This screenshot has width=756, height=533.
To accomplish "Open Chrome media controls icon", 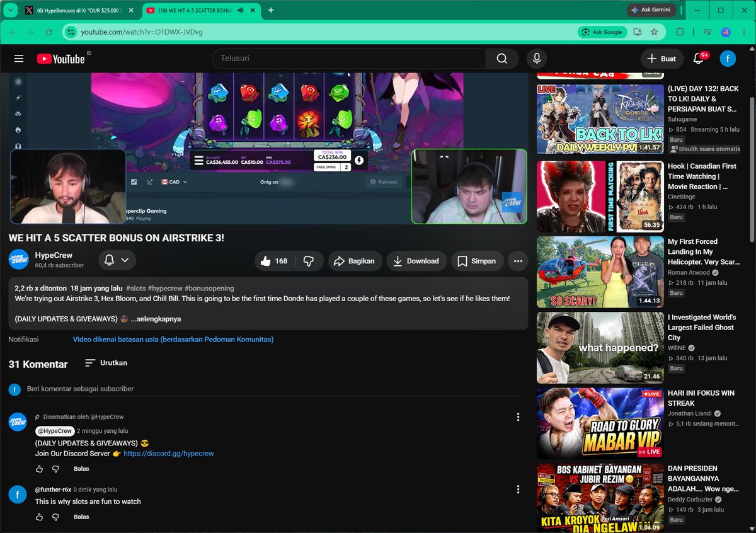I will tap(707, 32).
